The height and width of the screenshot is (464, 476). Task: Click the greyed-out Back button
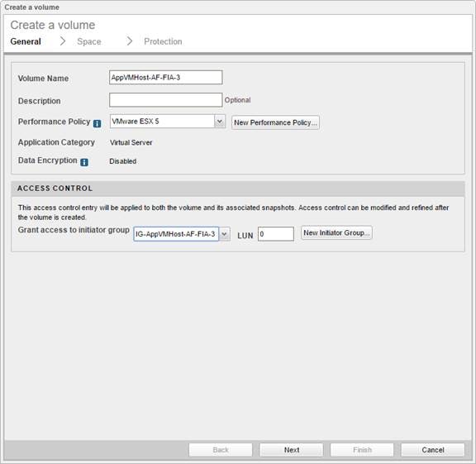(x=221, y=450)
